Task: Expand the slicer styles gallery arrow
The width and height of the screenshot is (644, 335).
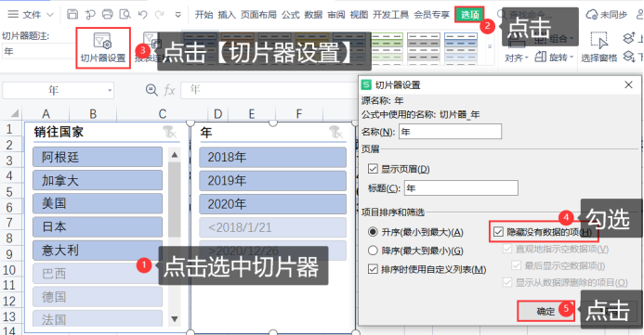Action: [x=490, y=46]
